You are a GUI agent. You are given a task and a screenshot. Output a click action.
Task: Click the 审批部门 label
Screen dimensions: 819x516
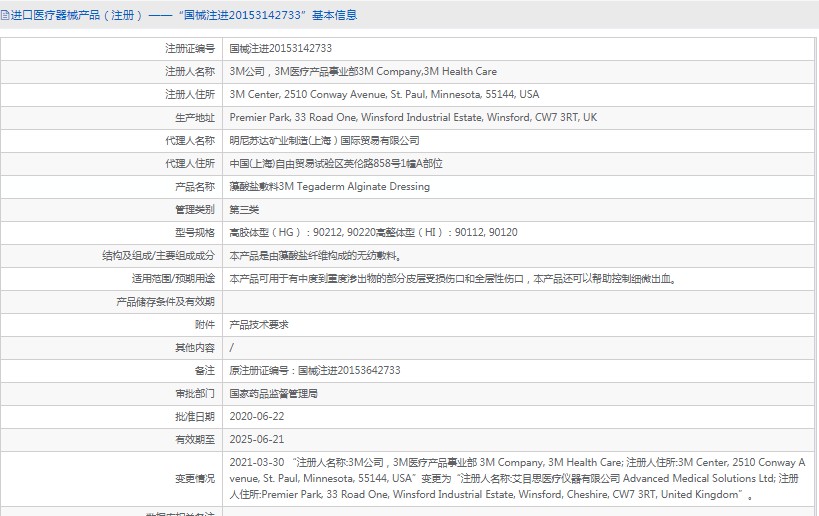click(x=195, y=393)
